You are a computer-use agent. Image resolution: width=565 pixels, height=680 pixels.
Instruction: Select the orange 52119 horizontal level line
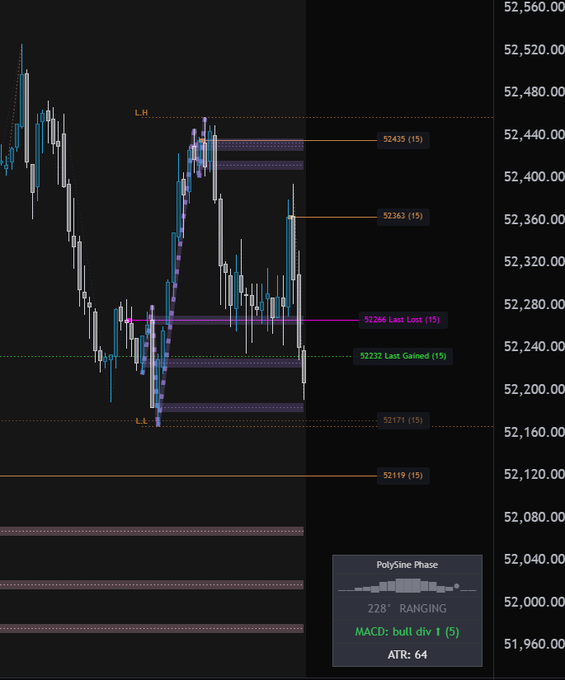[189, 476]
